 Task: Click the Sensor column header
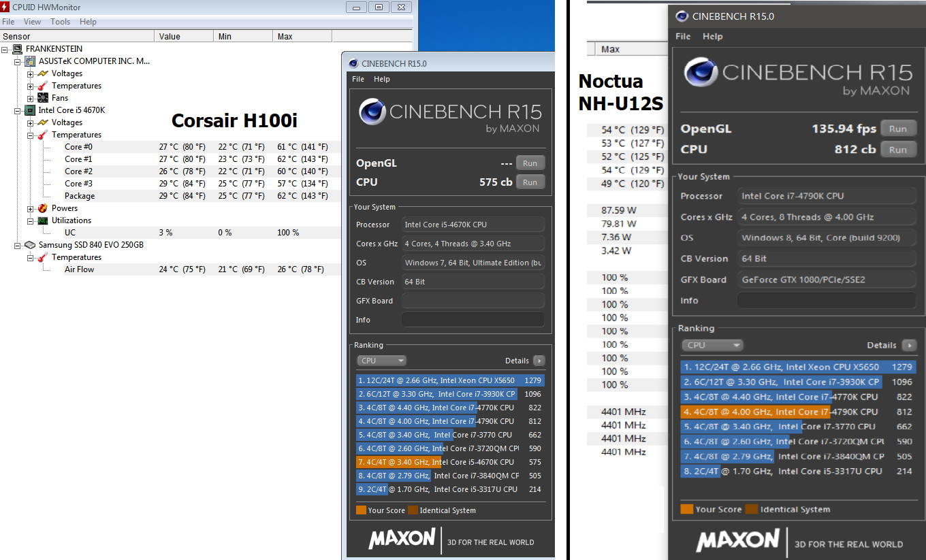click(x=77, y=36)
